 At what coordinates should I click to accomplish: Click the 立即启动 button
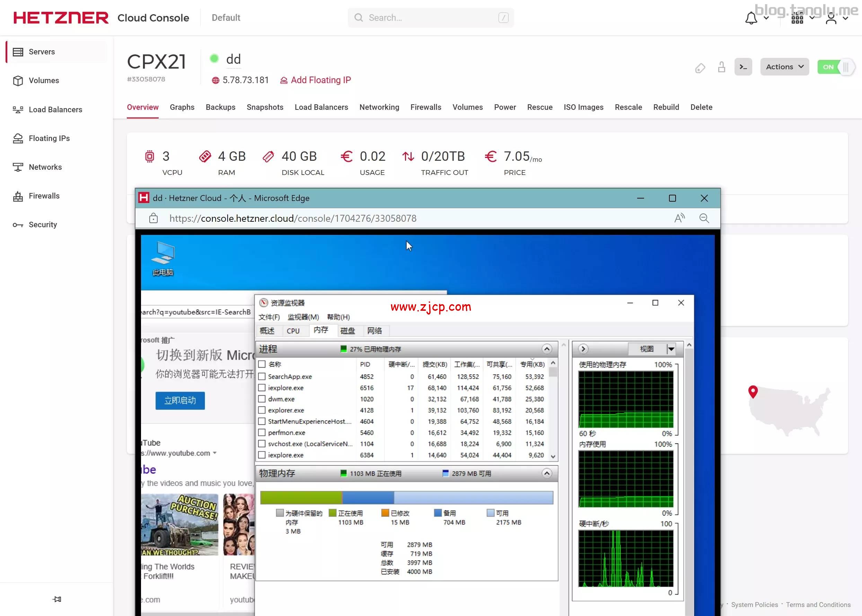[x=180, y=400]
